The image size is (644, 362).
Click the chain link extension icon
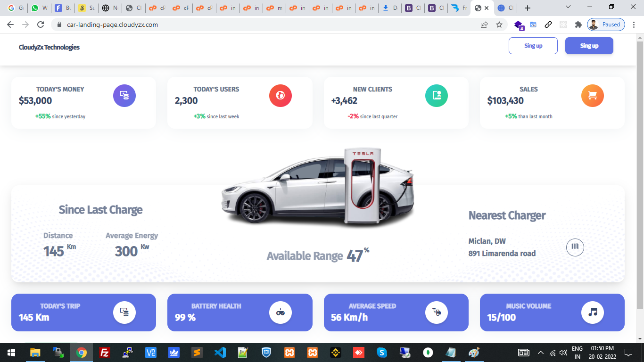click(548, 25)
